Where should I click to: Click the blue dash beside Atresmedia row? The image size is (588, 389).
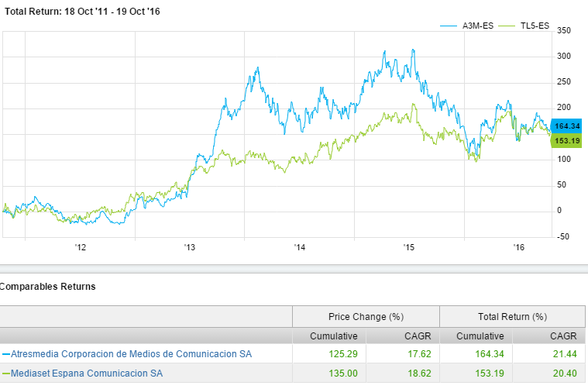[5, 354]
